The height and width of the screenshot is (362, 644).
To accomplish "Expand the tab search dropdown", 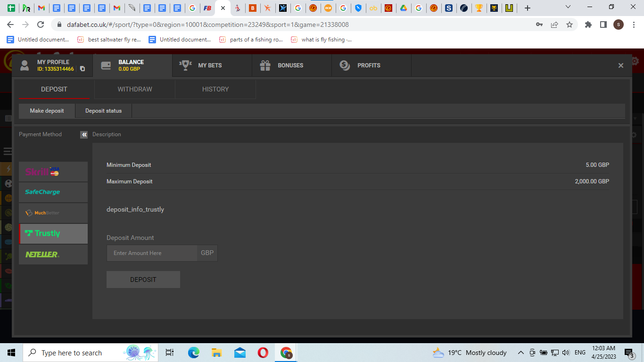I will [x=568, y=7].
